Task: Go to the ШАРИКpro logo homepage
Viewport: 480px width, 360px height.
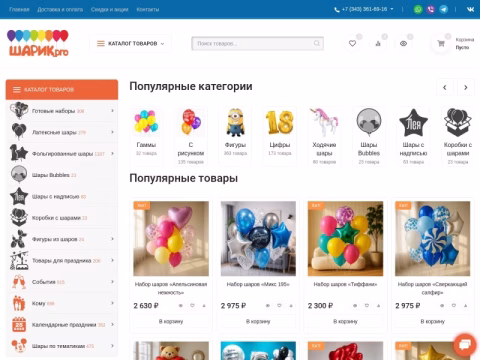Action: point(38,43)
